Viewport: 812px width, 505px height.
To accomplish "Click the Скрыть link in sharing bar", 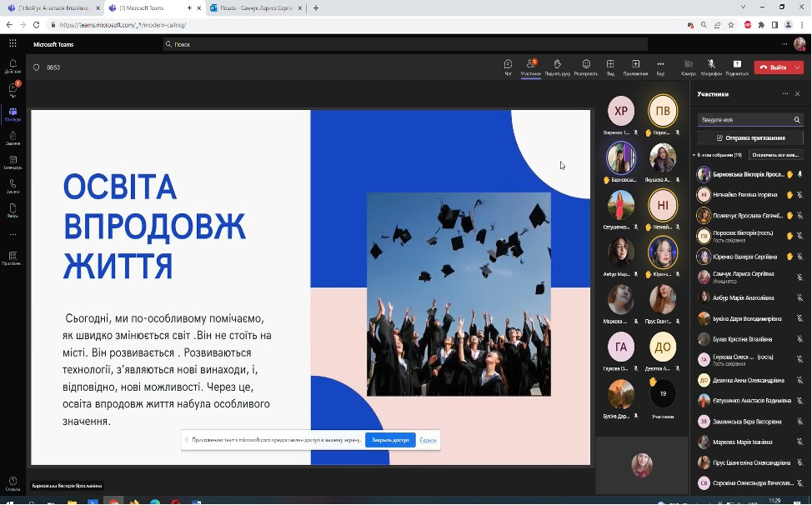I will [x=428, y=440].
